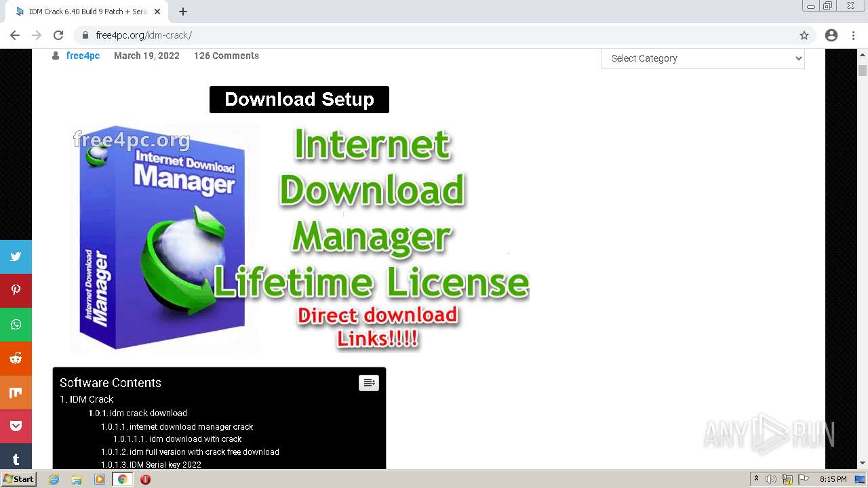The height and width of the screenshot is (488, 868).
Task: Click the 8:15 PM taskbar clock
Action: coord(833,479)
